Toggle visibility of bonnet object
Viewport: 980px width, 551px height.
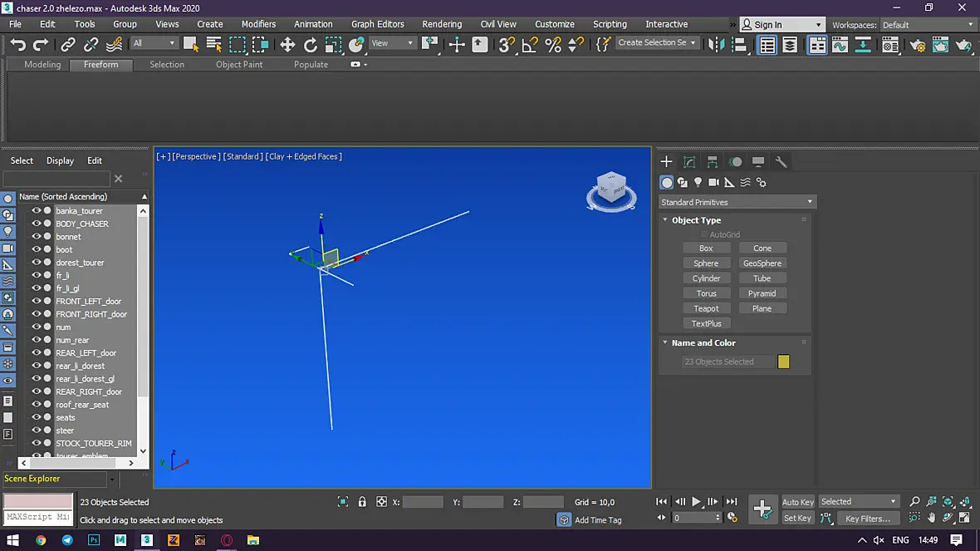37,236
